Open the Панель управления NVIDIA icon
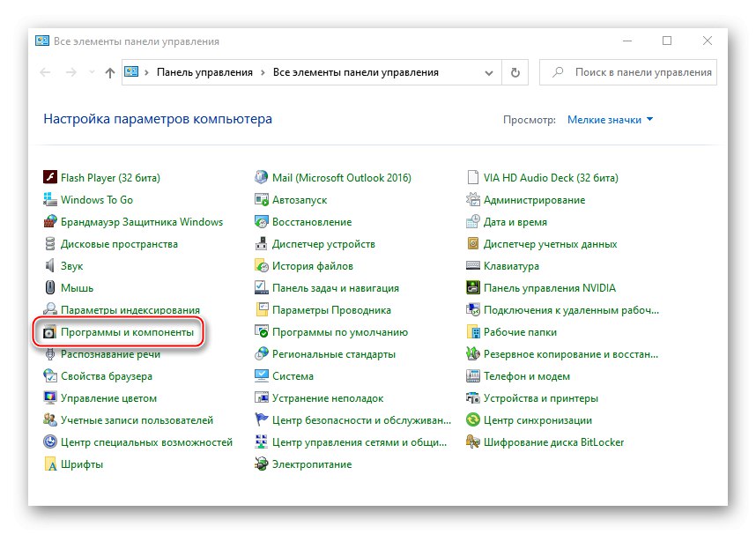The height and width of the screenshot is (534, 756). [x=473, y=288]
